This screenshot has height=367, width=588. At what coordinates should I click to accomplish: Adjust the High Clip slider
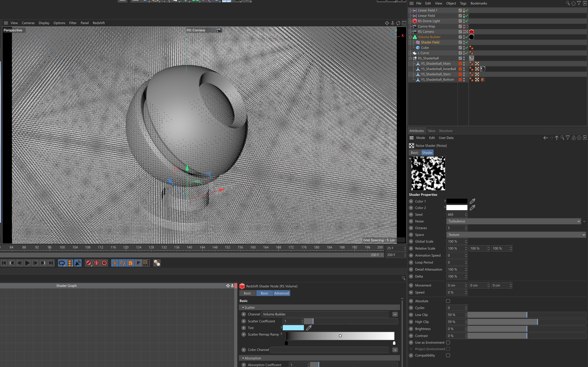(527, 322)
